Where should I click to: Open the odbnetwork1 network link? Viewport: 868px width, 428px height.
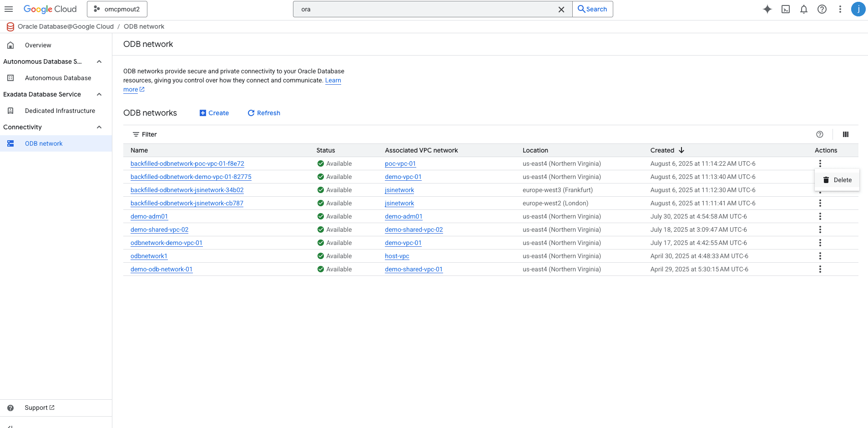coord(149,256)
